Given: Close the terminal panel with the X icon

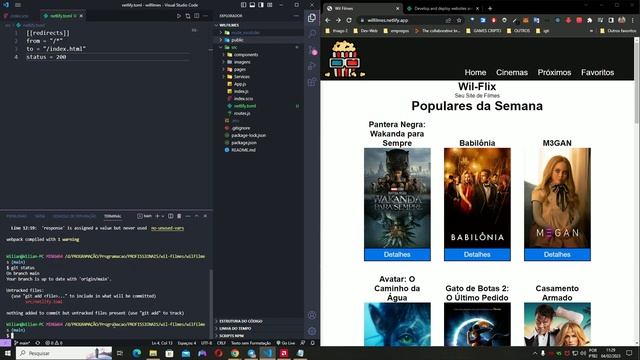Looking at the screenshot, I should pos(205,216).
